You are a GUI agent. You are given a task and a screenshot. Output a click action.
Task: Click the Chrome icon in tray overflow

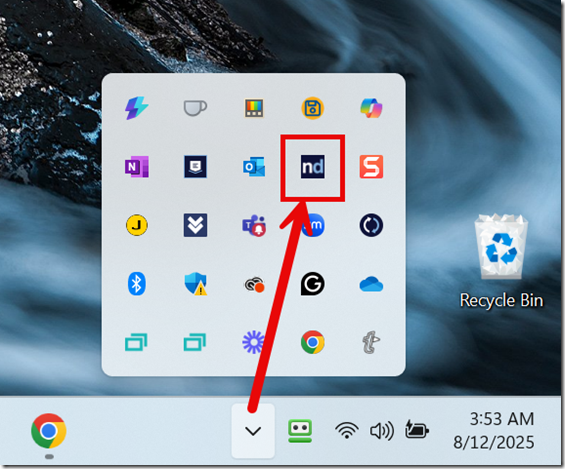(x=312, y=342)
